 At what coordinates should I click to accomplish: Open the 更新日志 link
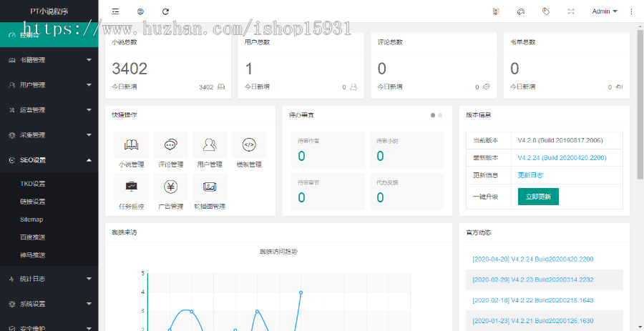[530, 175]
